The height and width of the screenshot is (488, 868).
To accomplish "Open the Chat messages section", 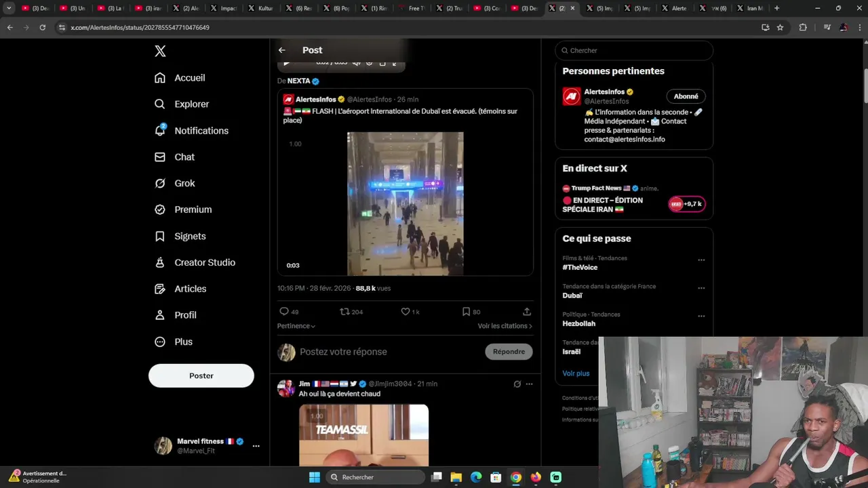I will point(174,157).
